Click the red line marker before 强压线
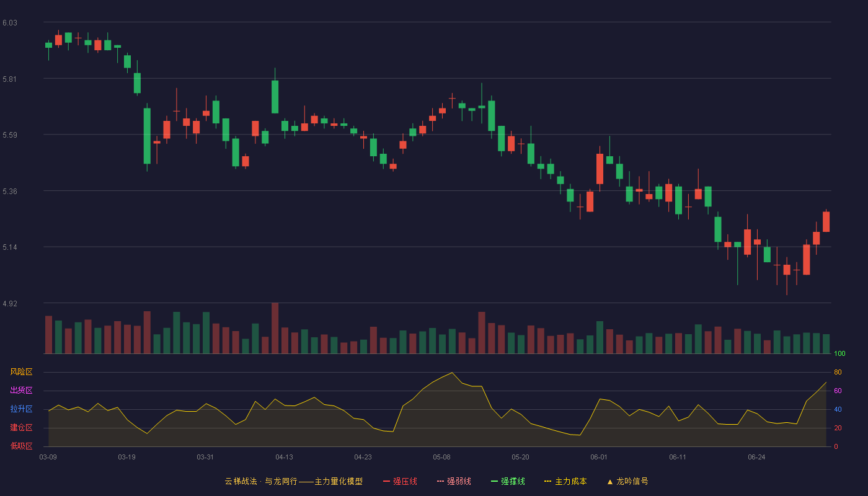868x496 pixels. [x=386, y=481]
